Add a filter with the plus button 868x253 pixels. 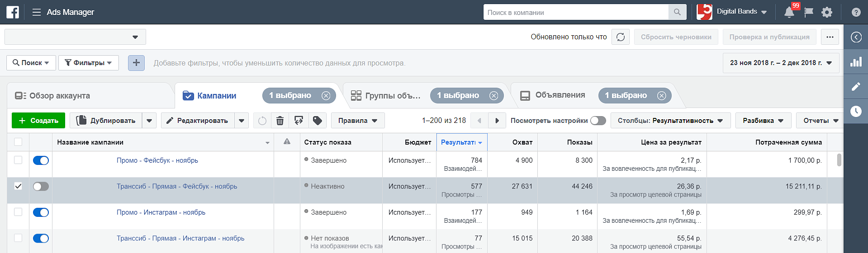[136, 63]
